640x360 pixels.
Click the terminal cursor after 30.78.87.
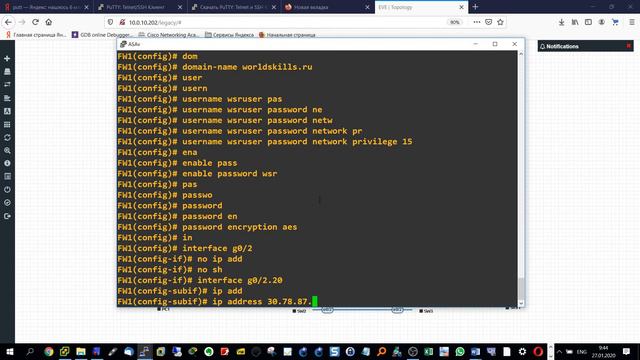[315, 301]
